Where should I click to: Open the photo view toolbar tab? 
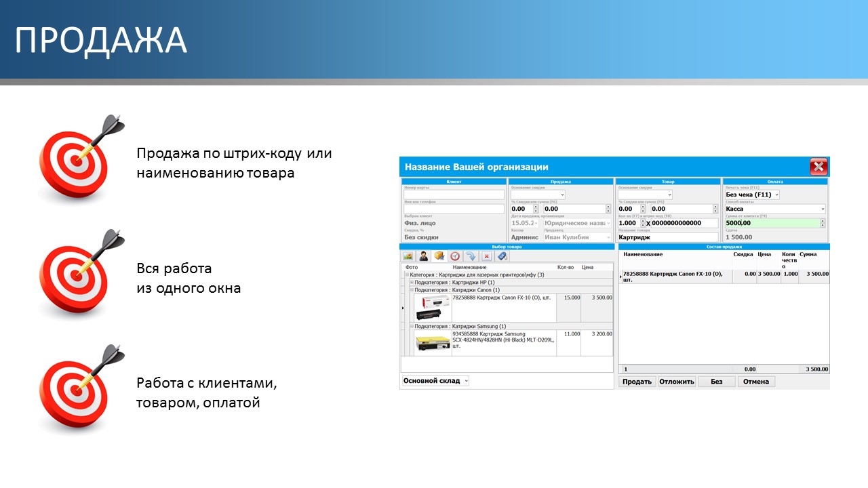(x=408, y=256)
